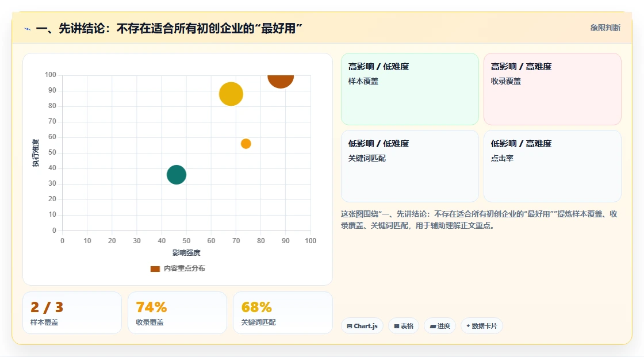644x357 pixels.
Task: Open the 高影响 / 低难度 quadrant card
Action: click(410, 89)
